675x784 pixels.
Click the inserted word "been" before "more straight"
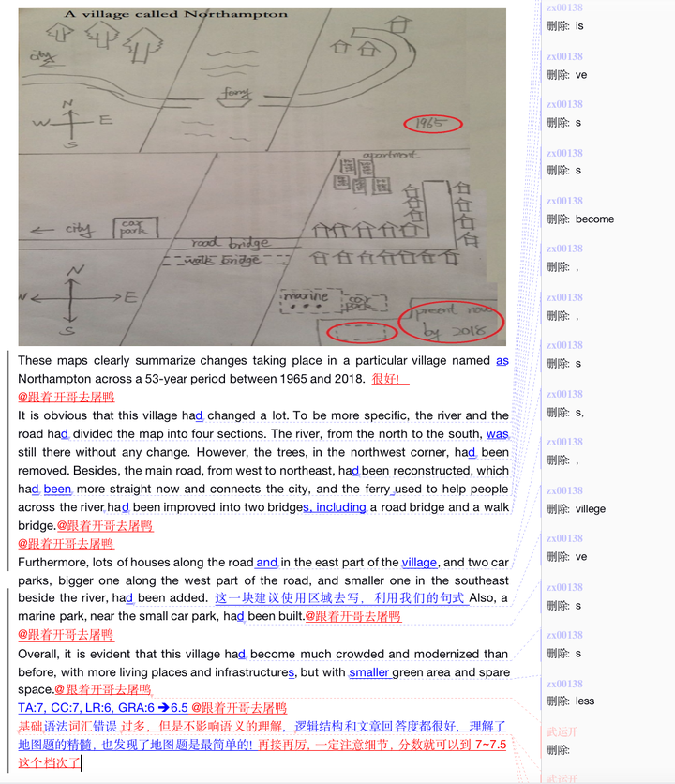57,489
